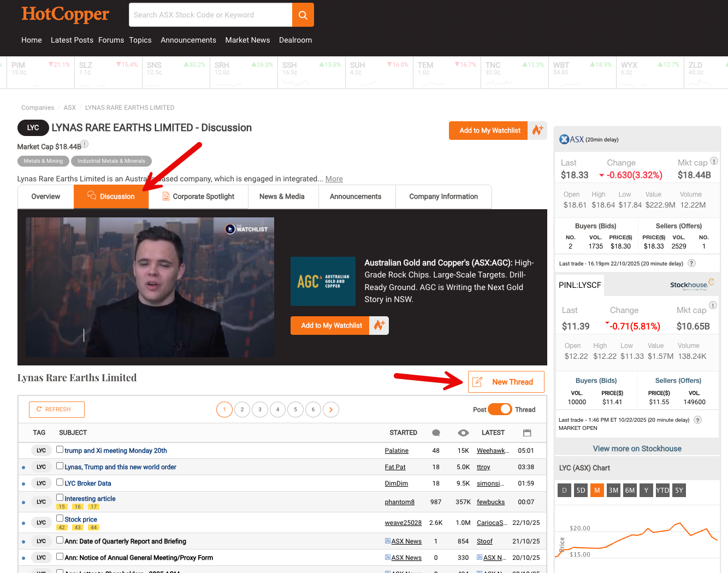Click the HotCopper logo
The width and height of the screenshot is (728, 573).
click(x=64, y=15)
